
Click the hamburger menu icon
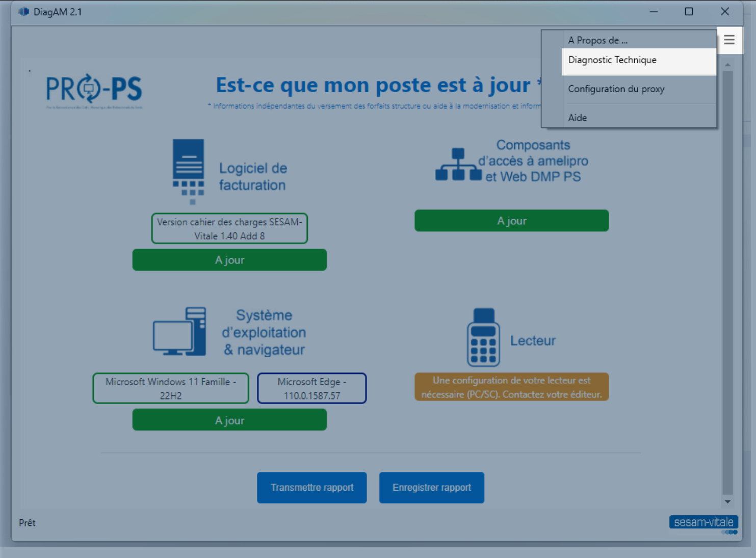tap(729, 40)
